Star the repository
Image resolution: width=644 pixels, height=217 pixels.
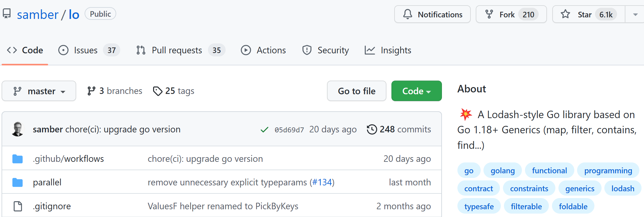click(x=589, y=14)
